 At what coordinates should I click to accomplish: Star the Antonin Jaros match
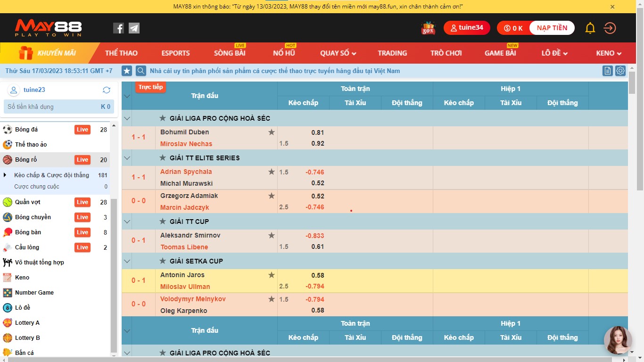[272, 275]
